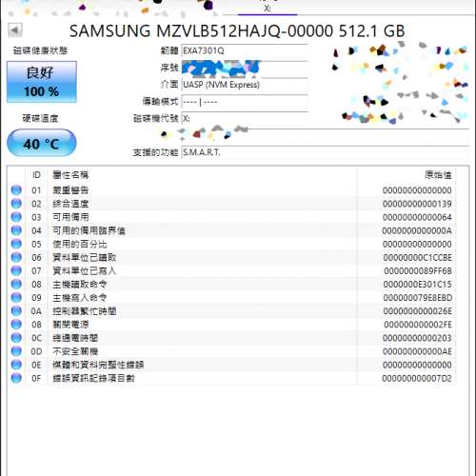Click the 原始值 column header
476x476 pixels.
tap(438, 175)
